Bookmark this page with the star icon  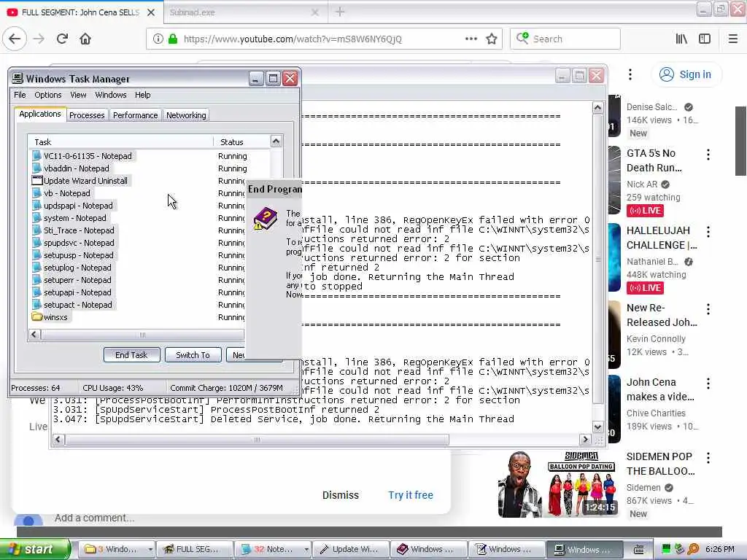point(492,39)
